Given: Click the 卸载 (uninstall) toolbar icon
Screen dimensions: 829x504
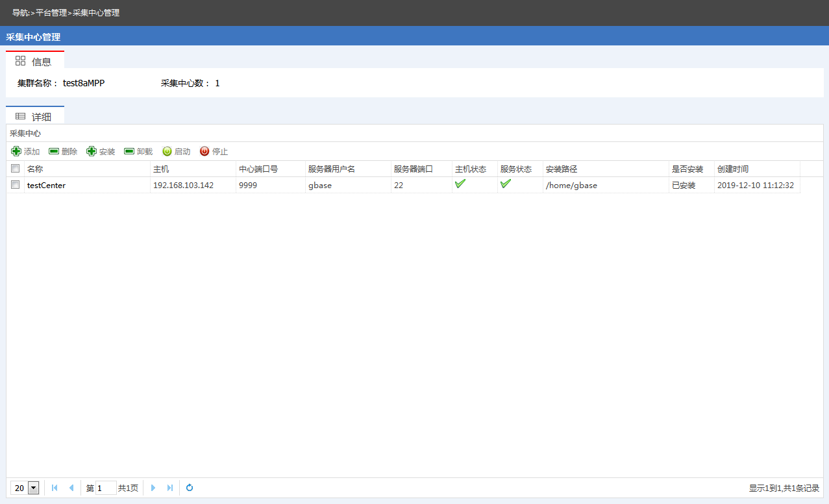Looking at the screenshot, I should click(129, 151).
